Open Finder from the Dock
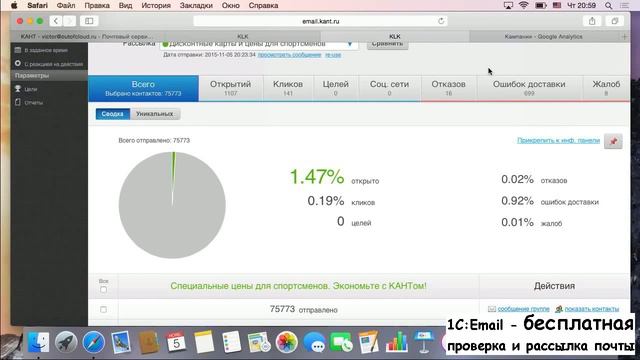This screenshot has height=360, width=640. click(38, 342)
